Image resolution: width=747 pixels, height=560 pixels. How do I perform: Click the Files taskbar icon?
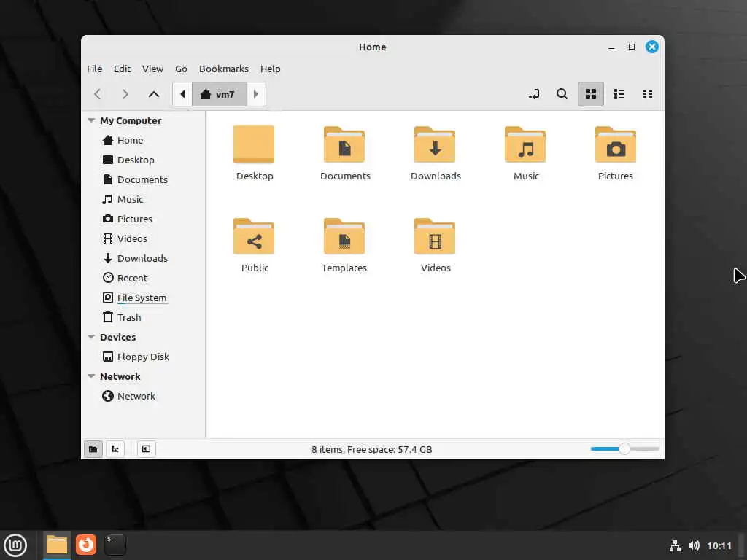(x=57, y=545)
